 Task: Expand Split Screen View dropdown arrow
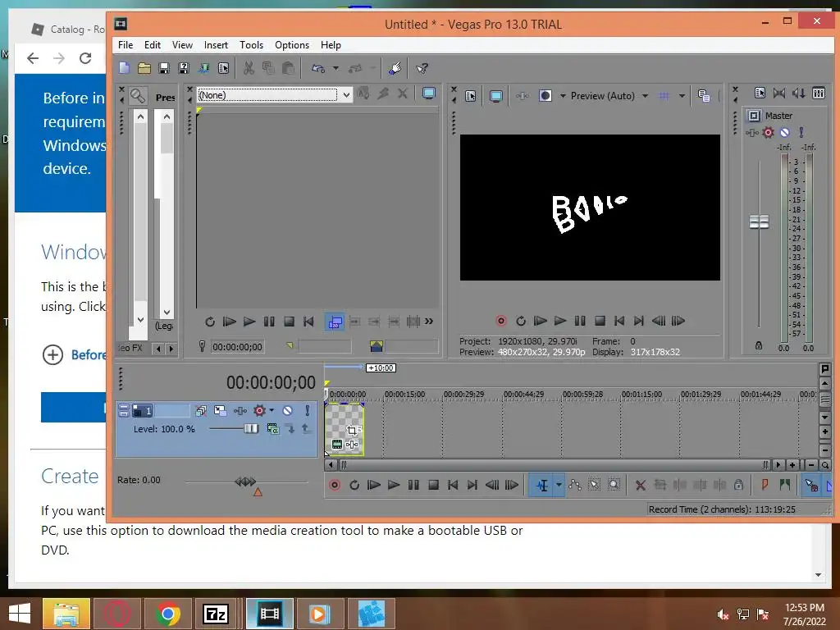(563, 96)
